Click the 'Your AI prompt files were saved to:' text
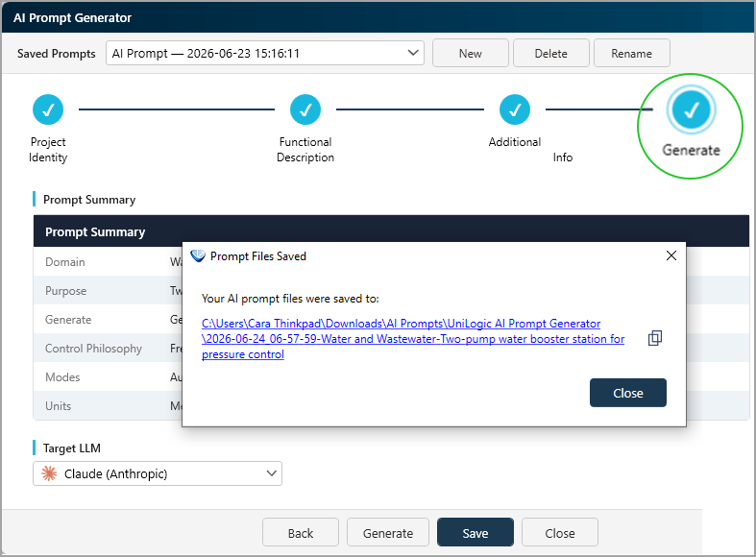Screen dimensions: 756x557 290,299
